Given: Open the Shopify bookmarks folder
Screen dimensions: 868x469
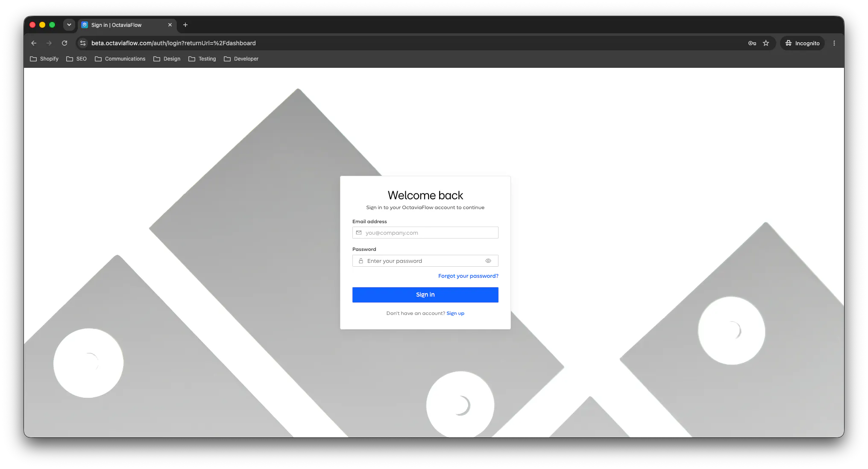Looking at the screenshot, I should coord(44,59).
